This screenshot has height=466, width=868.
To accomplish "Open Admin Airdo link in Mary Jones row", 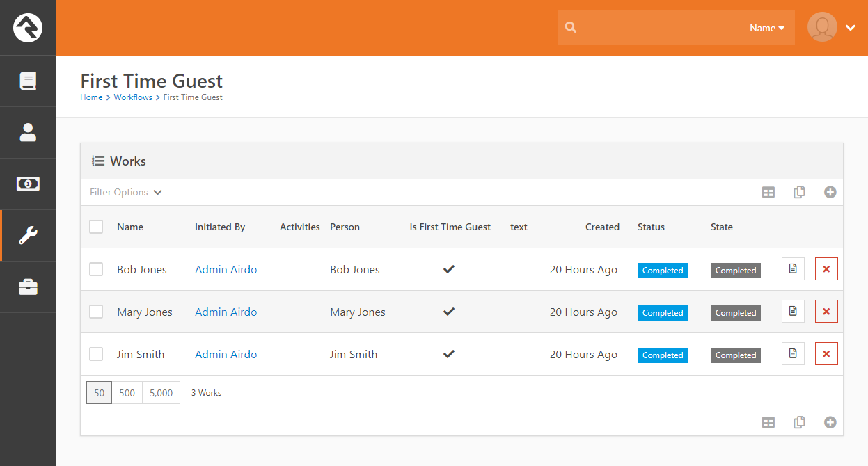I will coord(226,312).
